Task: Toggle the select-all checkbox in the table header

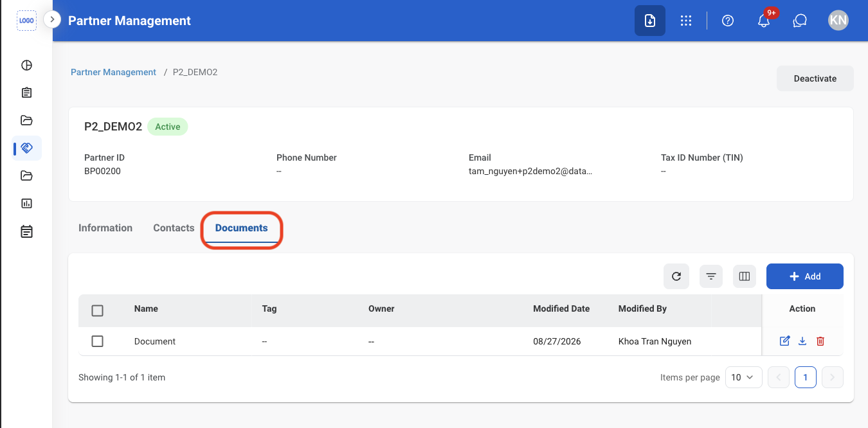Action: point(98,310)
